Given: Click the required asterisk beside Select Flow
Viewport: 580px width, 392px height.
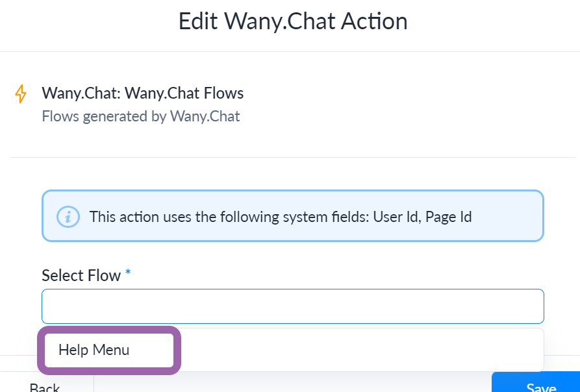Looking at the screenshot, I should [128, 273].
